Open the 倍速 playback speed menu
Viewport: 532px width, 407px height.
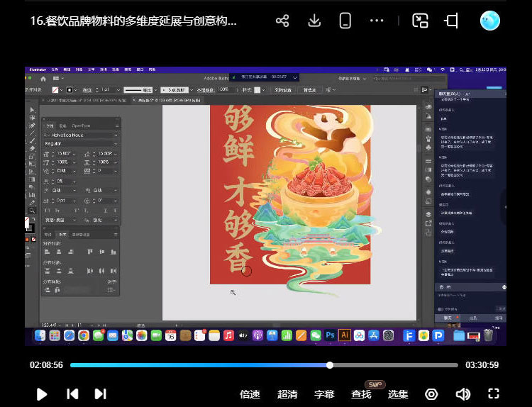tap(250, 394)
